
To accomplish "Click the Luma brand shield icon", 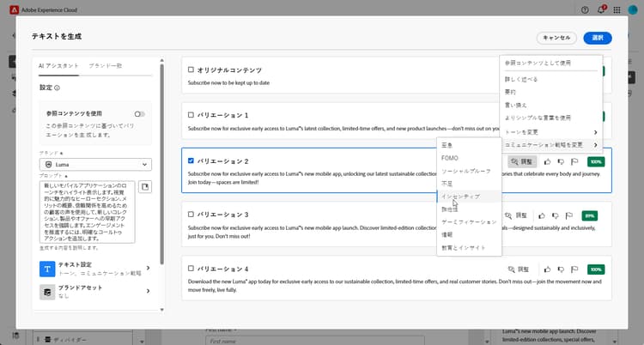I will [x=48, y=164].
